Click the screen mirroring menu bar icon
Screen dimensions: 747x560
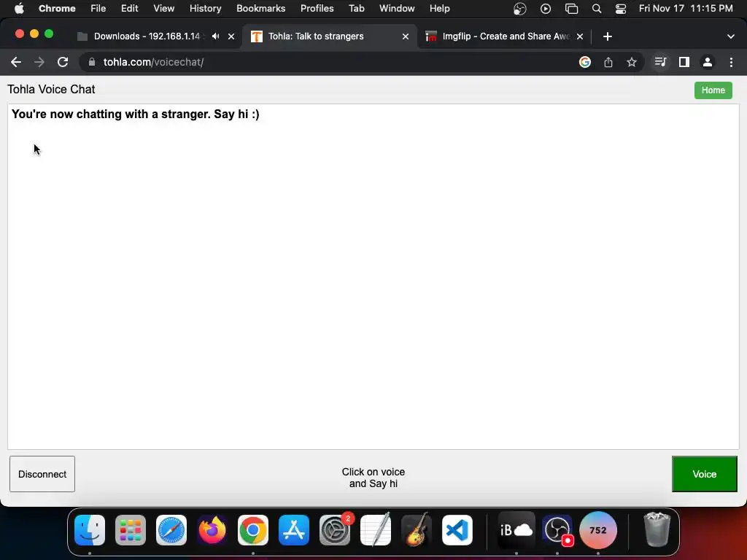click(x=572, y=9)
